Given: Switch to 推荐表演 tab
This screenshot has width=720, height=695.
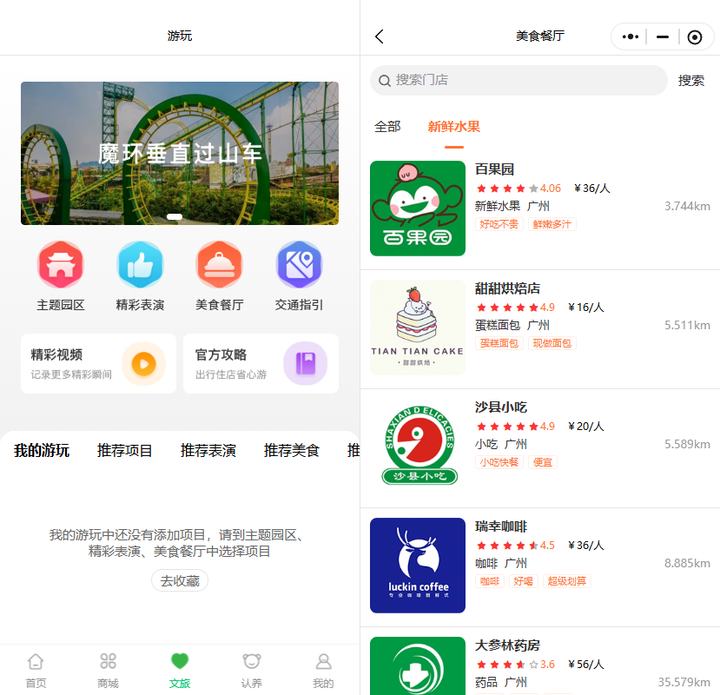Looking at the screenshot, I should (x=208, y=450).
